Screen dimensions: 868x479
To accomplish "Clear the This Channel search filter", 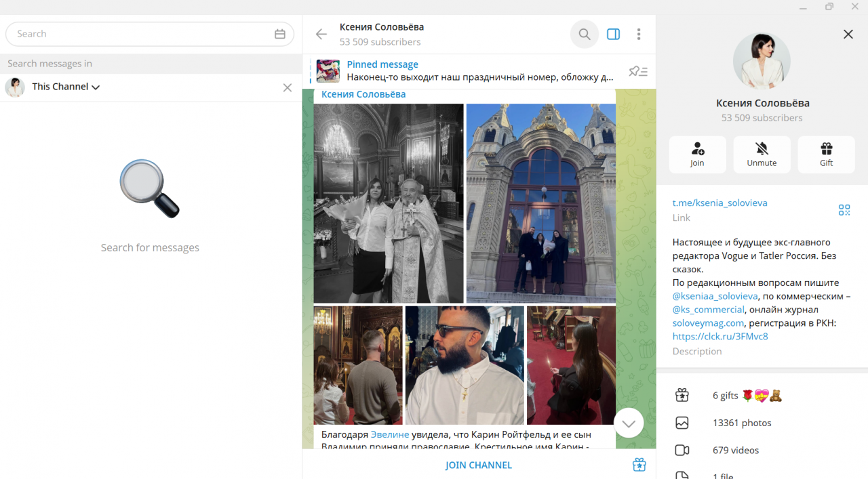I will (x=288, y=87).
